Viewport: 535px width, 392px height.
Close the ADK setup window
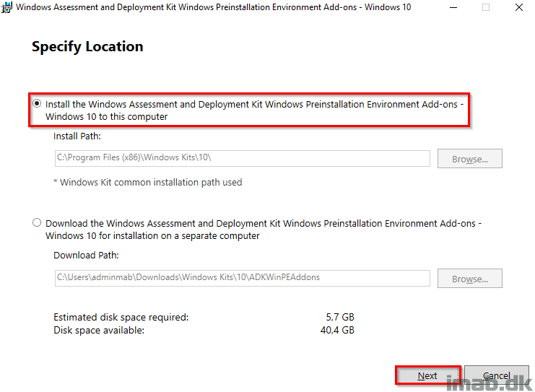click(x=519, y=7)
